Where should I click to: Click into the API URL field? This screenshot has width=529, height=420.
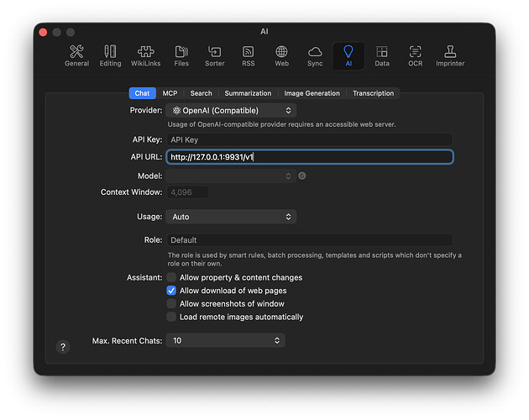click(x=309, y=157)
